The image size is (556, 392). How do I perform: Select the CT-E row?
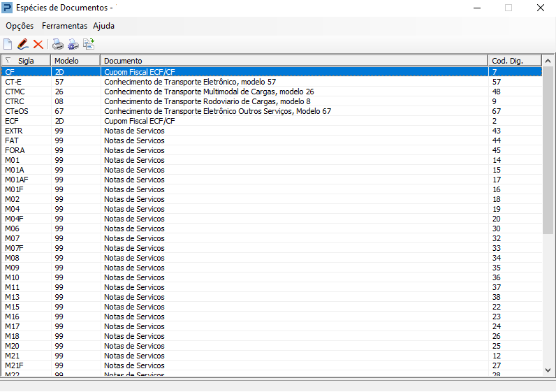tap(272, 82)
